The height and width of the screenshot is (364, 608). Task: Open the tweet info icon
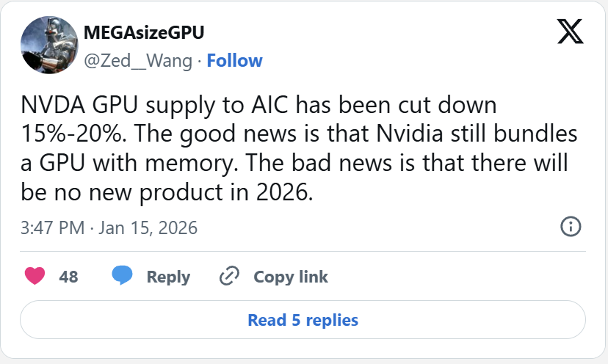(571, 227)
